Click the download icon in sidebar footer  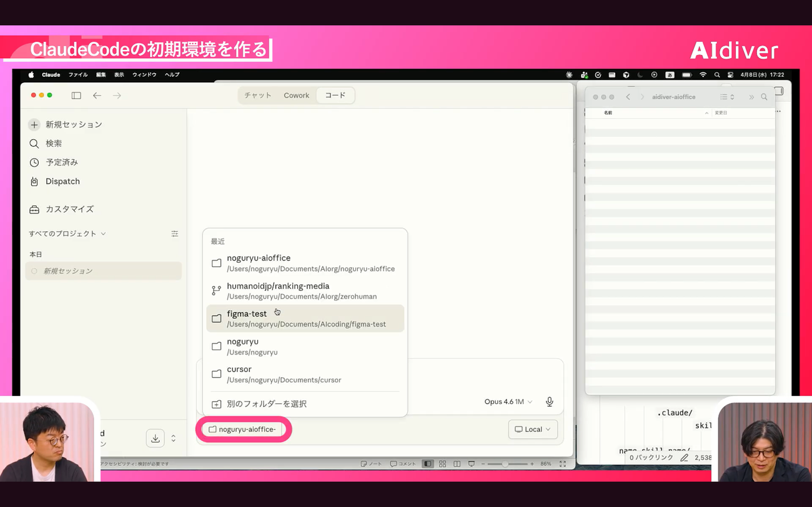[x=155, y=438]
